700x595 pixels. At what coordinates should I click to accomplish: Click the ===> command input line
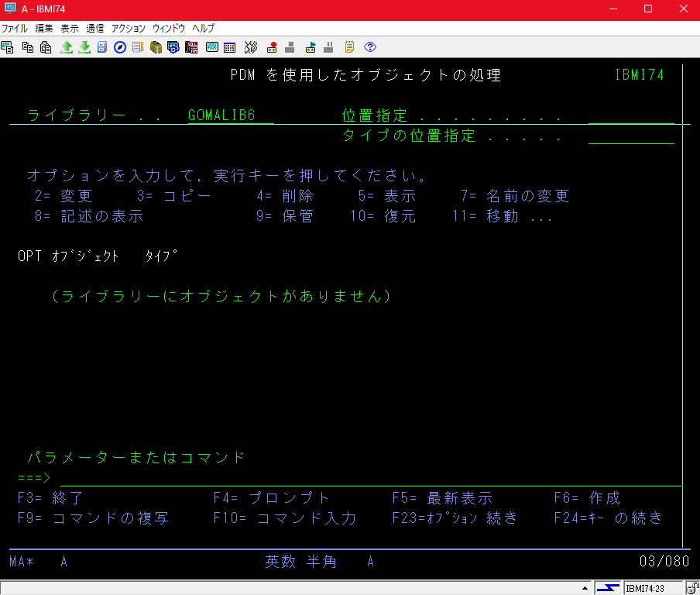tap(371, 477)
